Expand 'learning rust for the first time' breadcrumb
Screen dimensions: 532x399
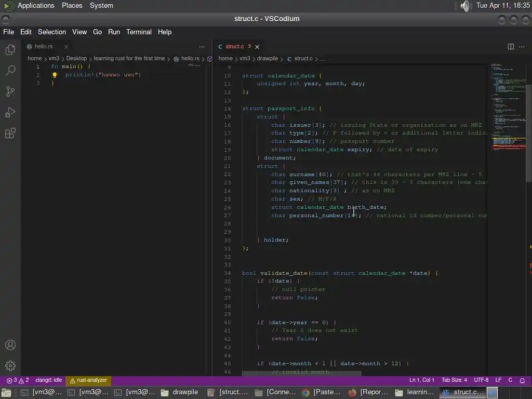click(x=129, y=58)
